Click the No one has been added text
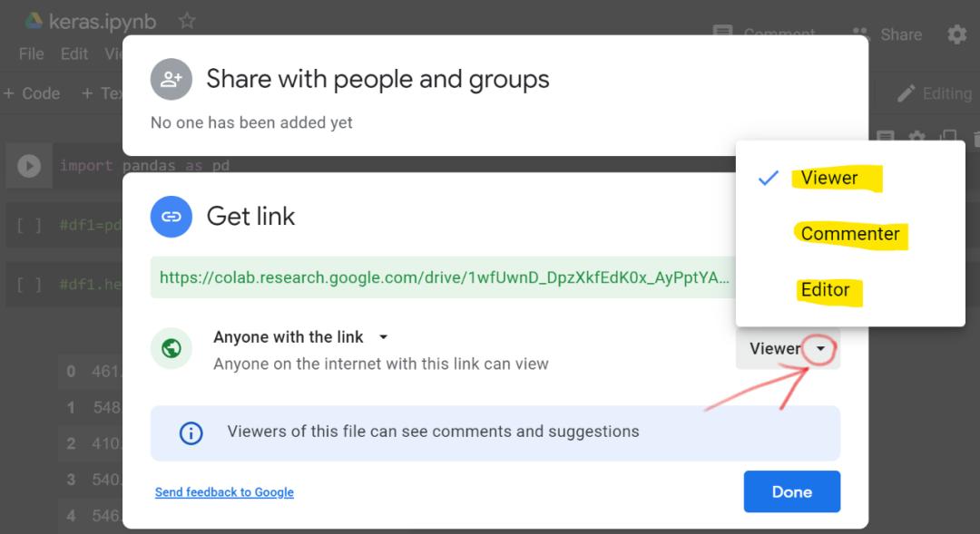Viewport: 980px width, 534px height. [251, 122]
